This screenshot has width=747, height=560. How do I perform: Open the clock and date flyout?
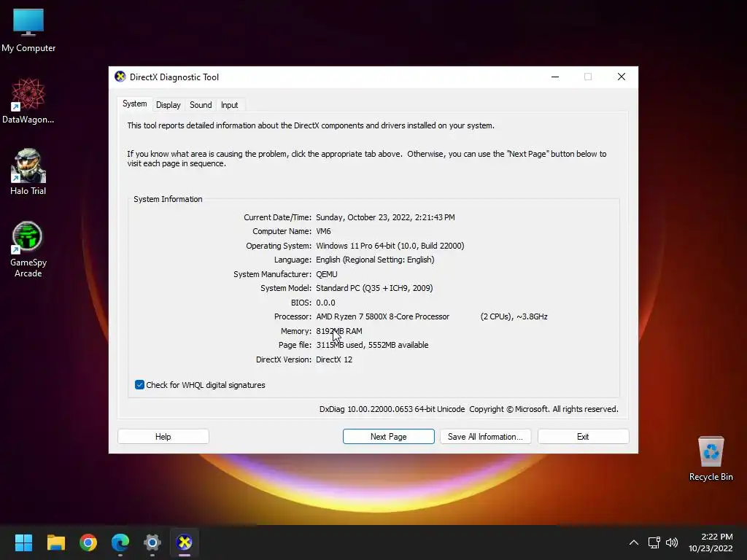tap(711, 542)
